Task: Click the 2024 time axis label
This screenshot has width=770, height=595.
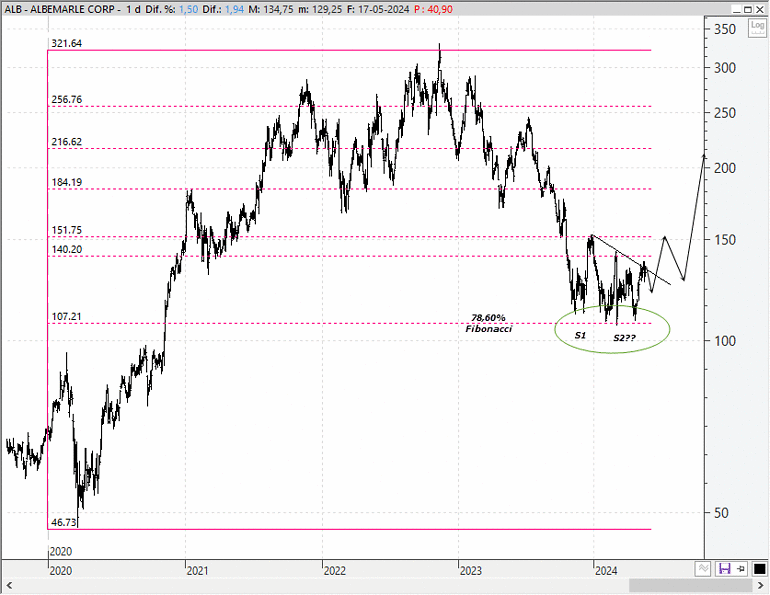Action: tap(606, 571)
